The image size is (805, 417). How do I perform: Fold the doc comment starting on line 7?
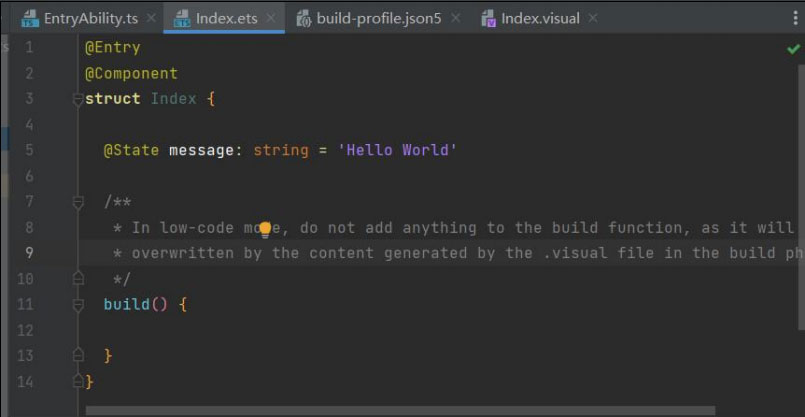(78, 202)
